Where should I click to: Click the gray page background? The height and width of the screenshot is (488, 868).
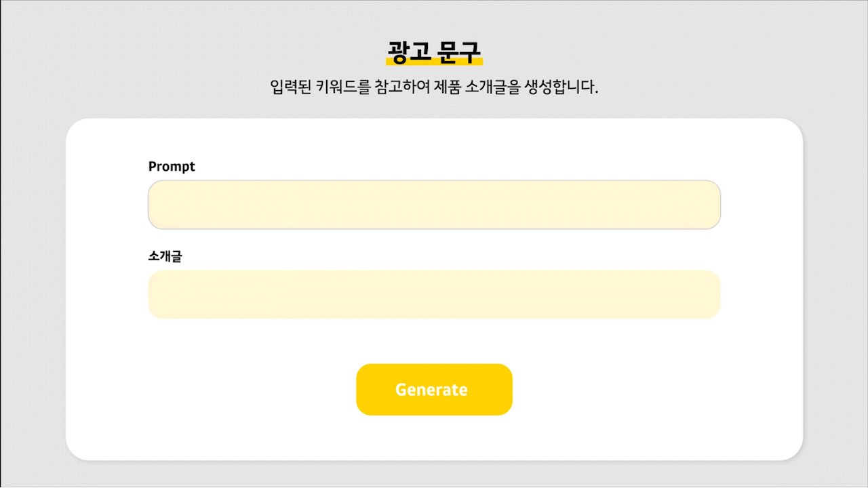pyautogui.click(x=34, y=271)
